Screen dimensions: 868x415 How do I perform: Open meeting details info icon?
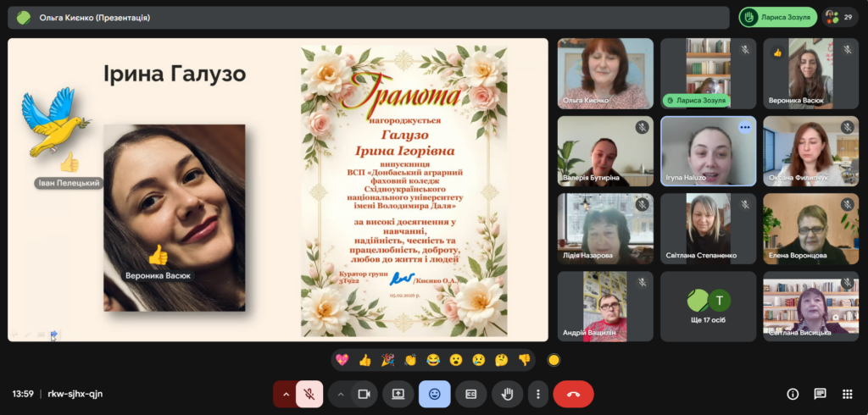pos(793,394)
